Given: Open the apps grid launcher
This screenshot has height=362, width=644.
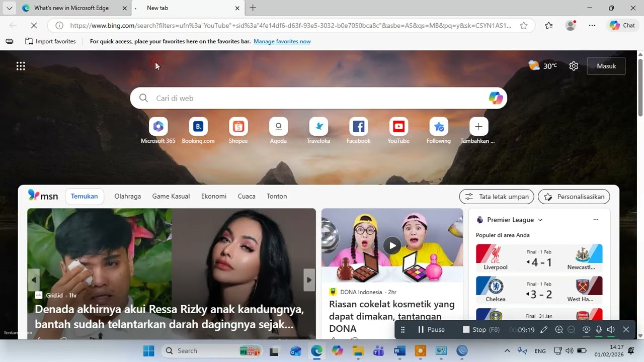Looking at the screenshot, I should 21,66.
